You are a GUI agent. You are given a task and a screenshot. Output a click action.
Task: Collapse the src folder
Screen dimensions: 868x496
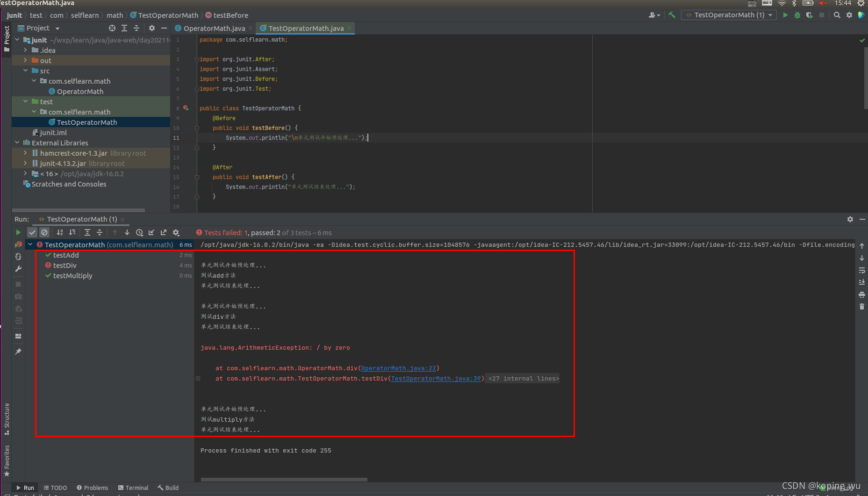[x=26, y=71]
